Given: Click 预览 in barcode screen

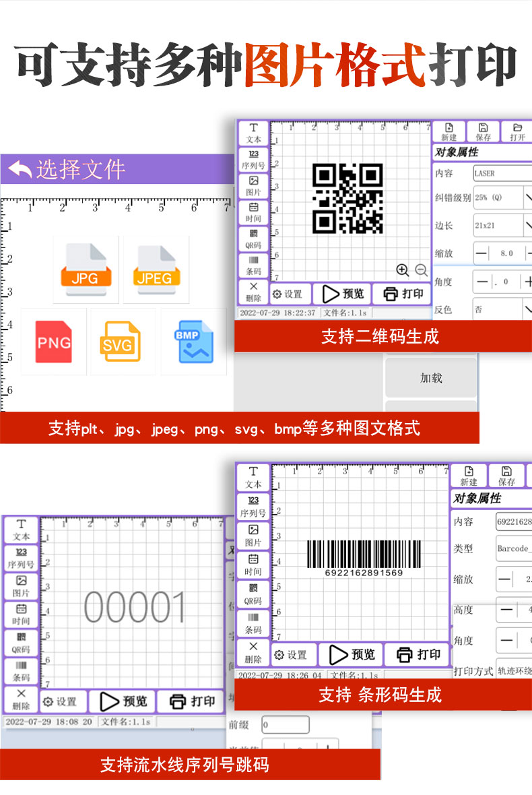Looking at the screenshot, I should pos(352,655).
